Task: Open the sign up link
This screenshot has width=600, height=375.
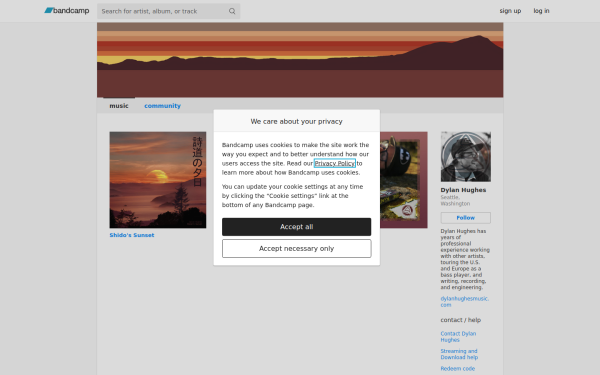Action: tap(510, 11)
